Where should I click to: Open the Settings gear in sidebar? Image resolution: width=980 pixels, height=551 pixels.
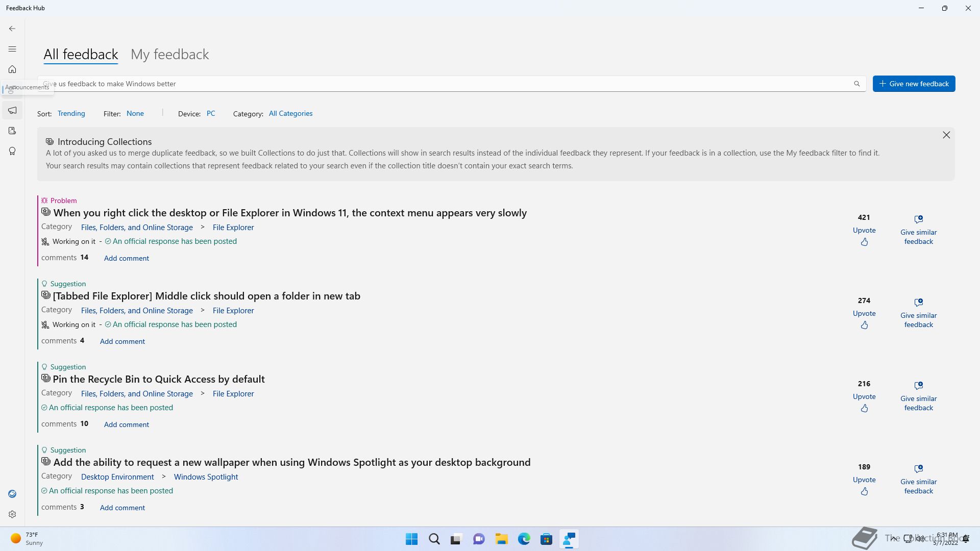12,514
